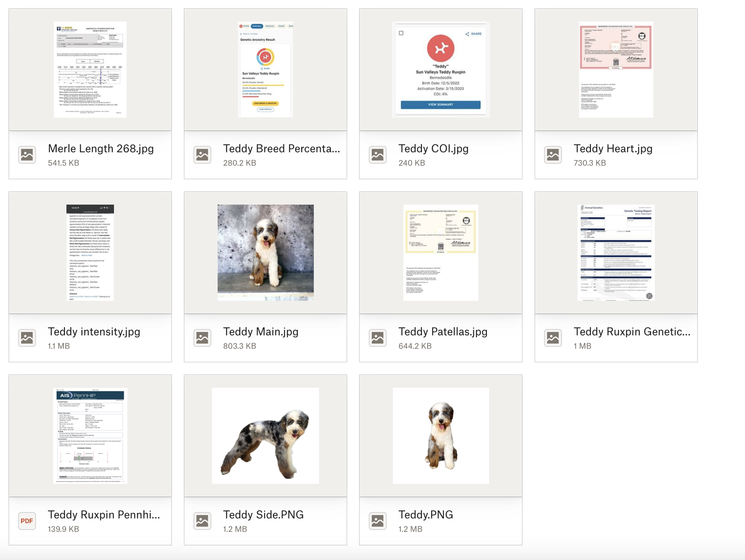Click the image icon for Teddy Patellas.jpg
Viewport: 745px width, 560px height.
[x=378, y=338]
